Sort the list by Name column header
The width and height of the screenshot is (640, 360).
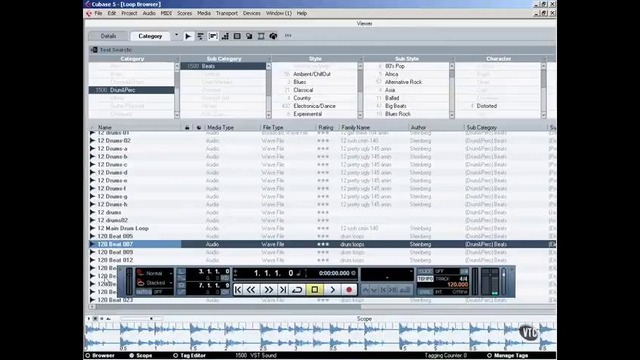[104, 128]
